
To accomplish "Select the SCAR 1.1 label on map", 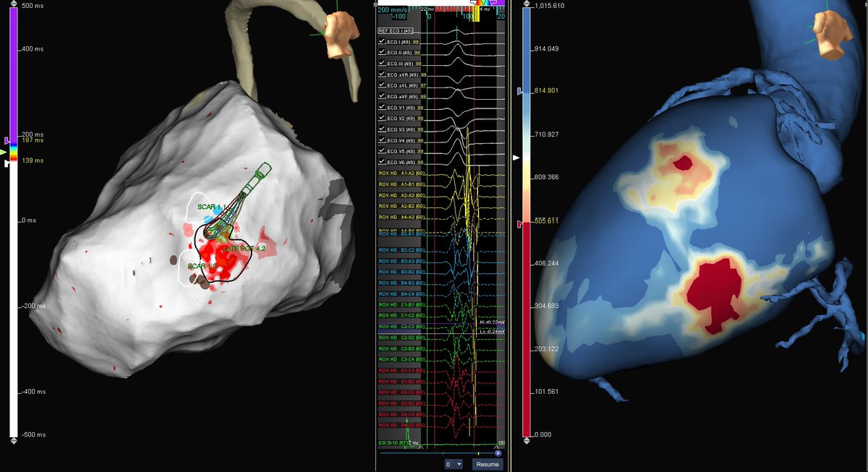I will click(212, 207).
